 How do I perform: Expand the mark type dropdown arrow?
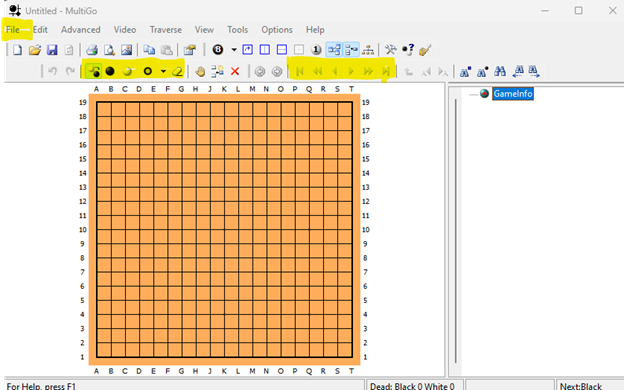click(164, 72)
